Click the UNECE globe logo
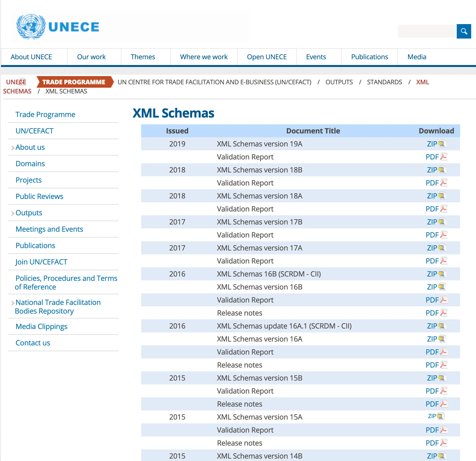This screenshot has height=461, width=476. point(31,27)
